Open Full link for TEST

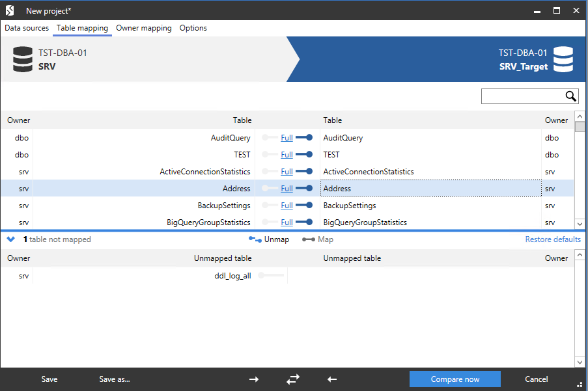tap(287, 155)
